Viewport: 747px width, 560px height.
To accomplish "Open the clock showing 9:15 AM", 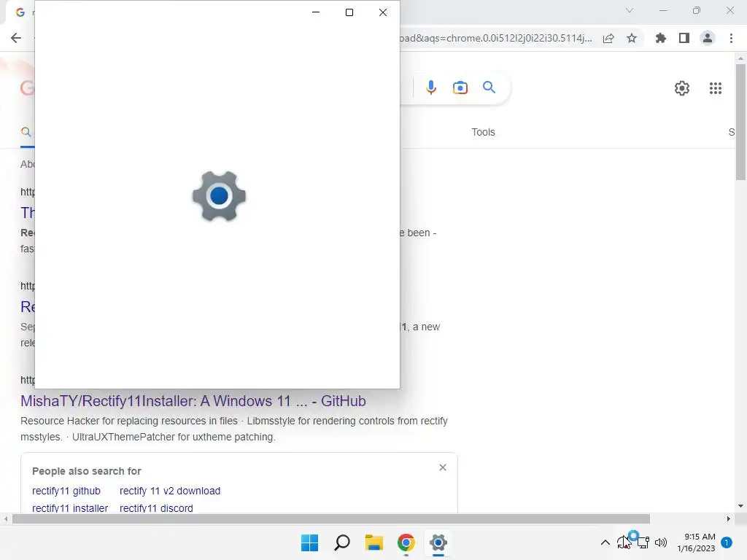I will click(696, 542).
